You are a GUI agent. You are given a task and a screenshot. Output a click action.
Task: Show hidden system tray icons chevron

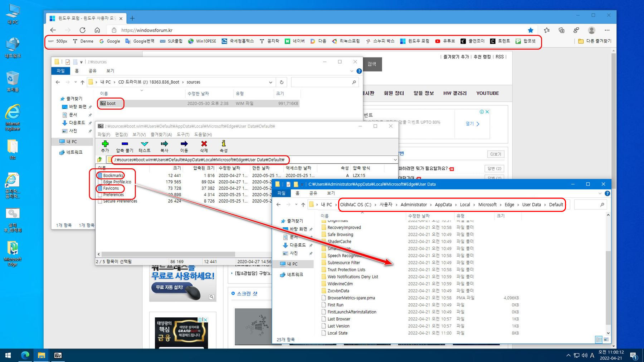click(568, 355)
